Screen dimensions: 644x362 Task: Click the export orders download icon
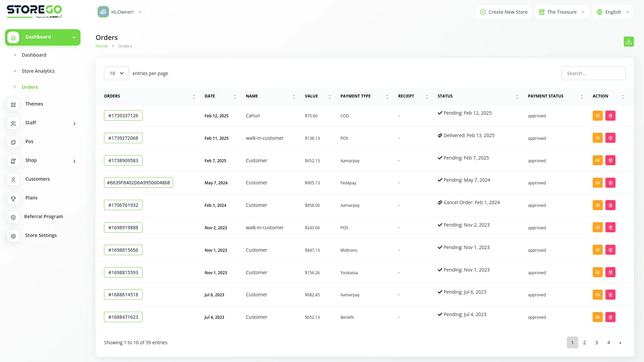(629, 42)
